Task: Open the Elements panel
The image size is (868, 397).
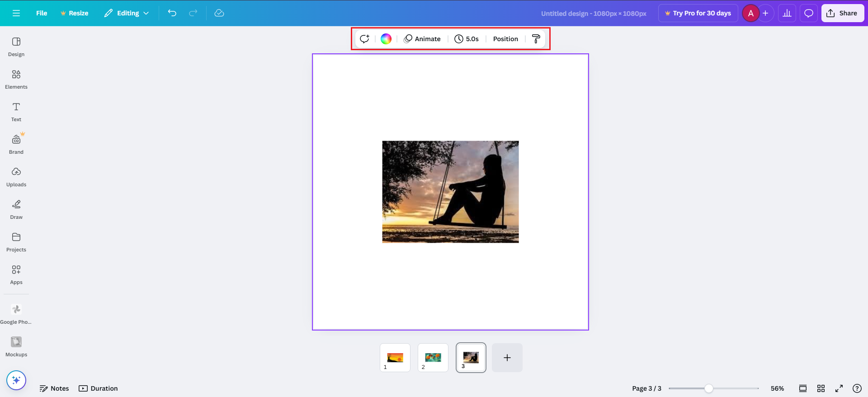Action: pyautogui.click(x=16, y=79)
